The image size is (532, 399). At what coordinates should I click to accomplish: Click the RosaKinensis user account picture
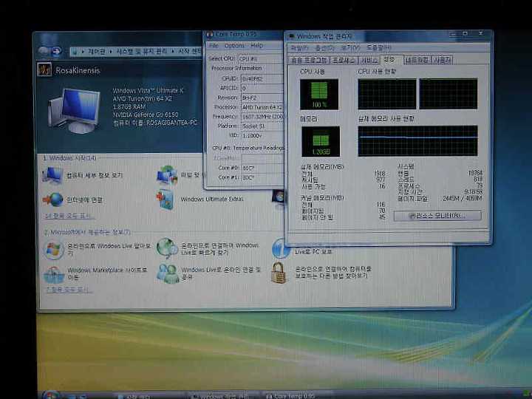44,69
